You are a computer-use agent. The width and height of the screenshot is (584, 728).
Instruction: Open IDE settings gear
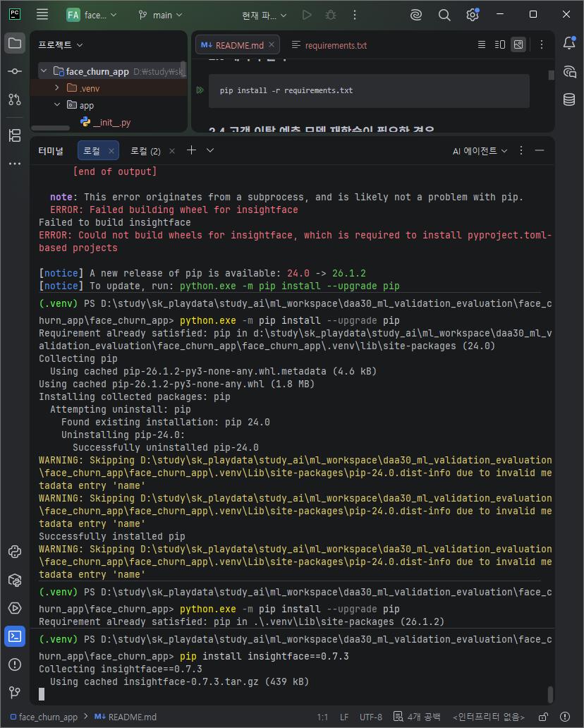pos(473,15)
